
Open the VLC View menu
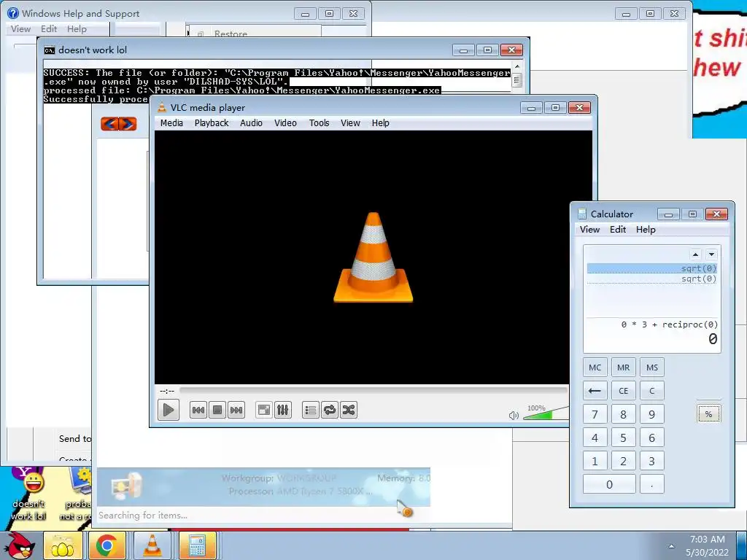click(x=350, y=122)
